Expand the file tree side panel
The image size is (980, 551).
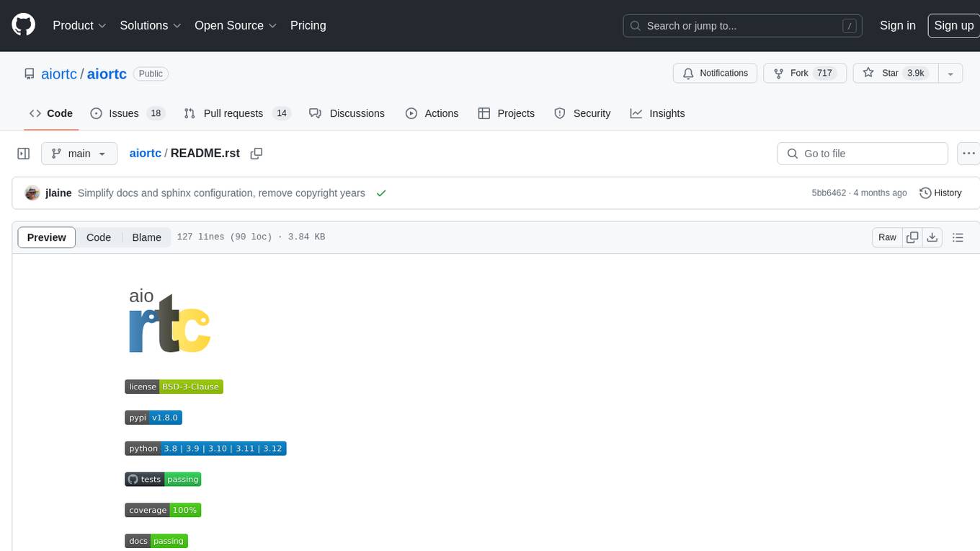[x=24, y=154]
